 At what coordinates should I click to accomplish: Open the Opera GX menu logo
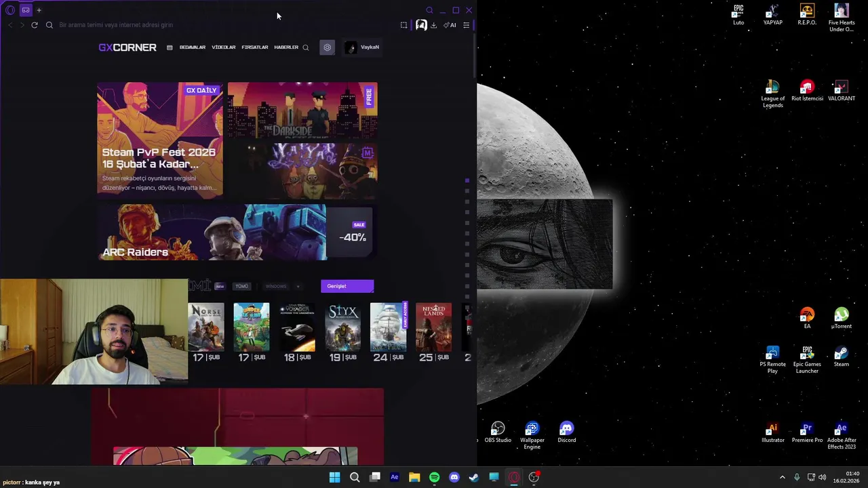(x=9, y=10)
